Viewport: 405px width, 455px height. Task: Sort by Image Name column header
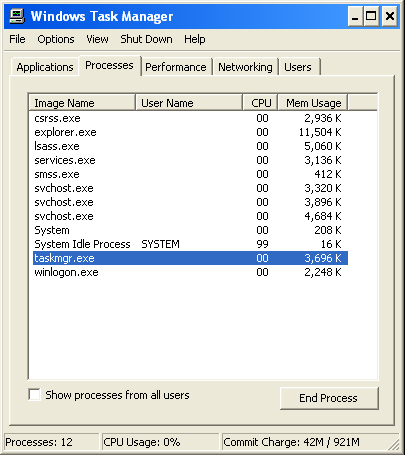click(x=82, y=103)
